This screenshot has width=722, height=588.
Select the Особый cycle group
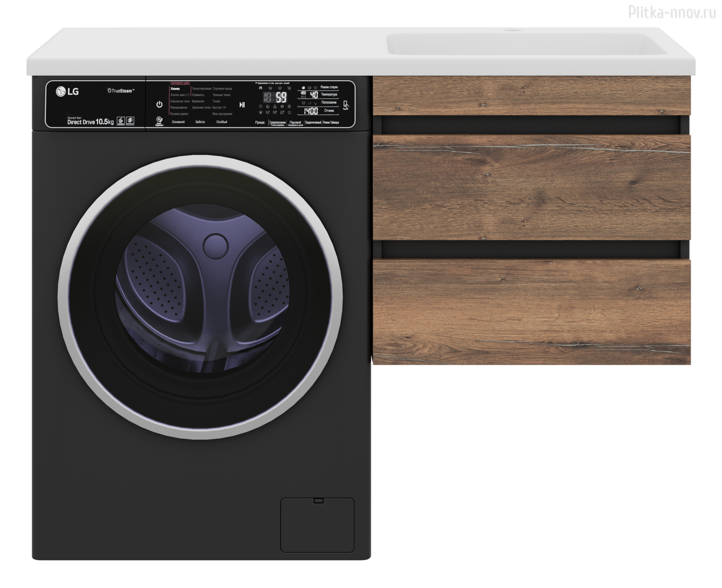point(222,122)
